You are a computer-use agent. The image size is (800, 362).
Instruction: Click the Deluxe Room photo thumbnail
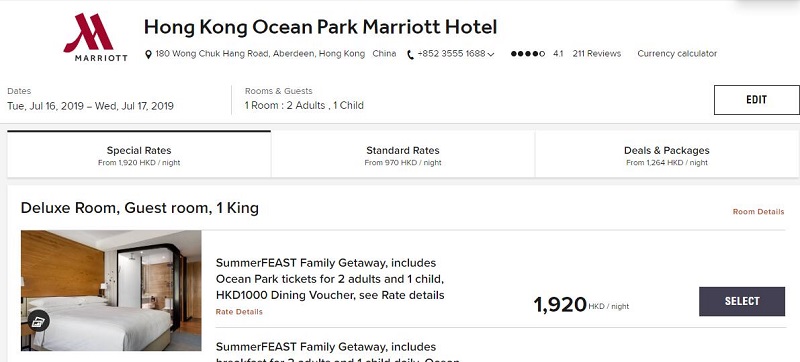point(111,291)
